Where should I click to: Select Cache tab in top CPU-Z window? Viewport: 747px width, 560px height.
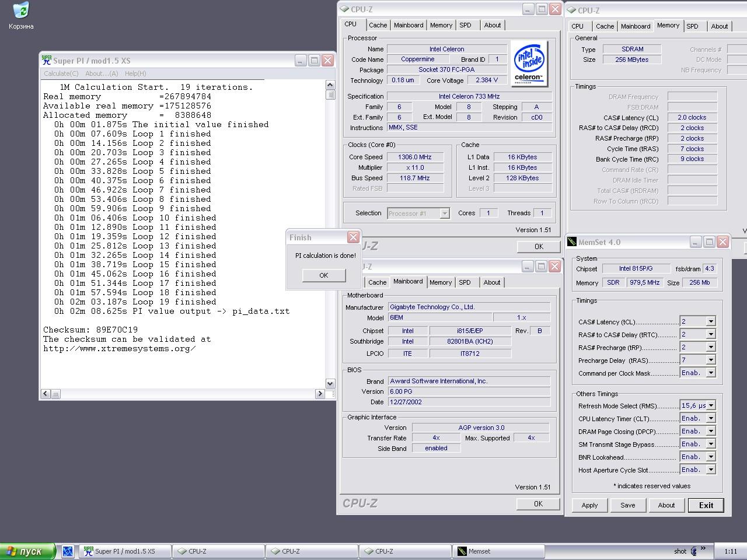click(x=378, y=25)
